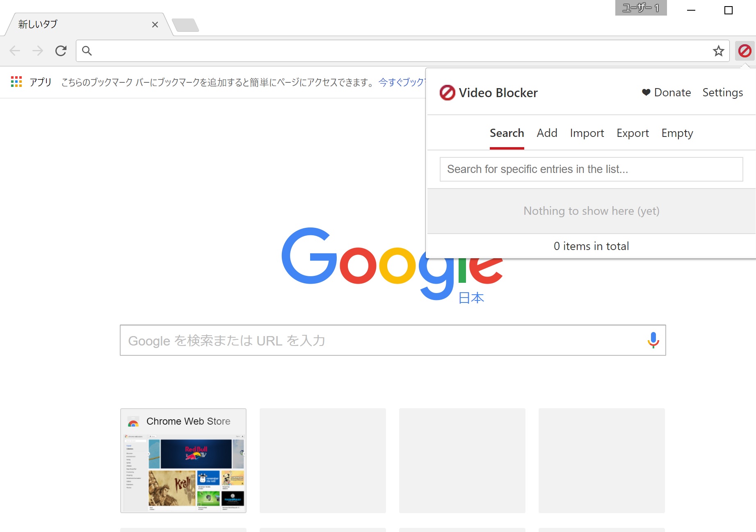Click the Video Blocker extension toolbar icon

coord(745,51)
